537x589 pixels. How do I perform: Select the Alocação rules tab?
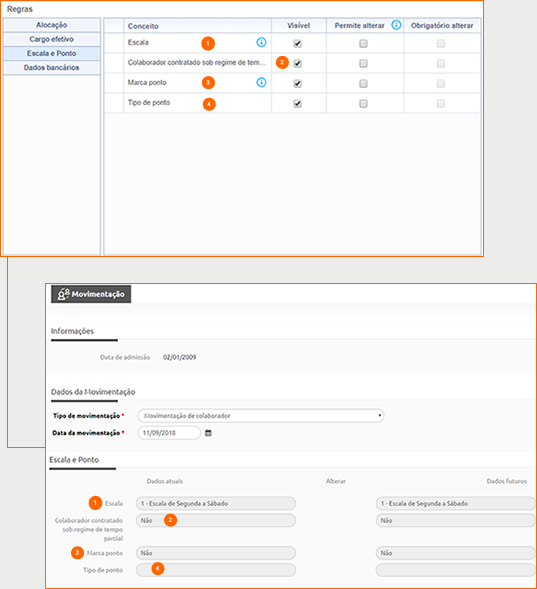(52, 25)
